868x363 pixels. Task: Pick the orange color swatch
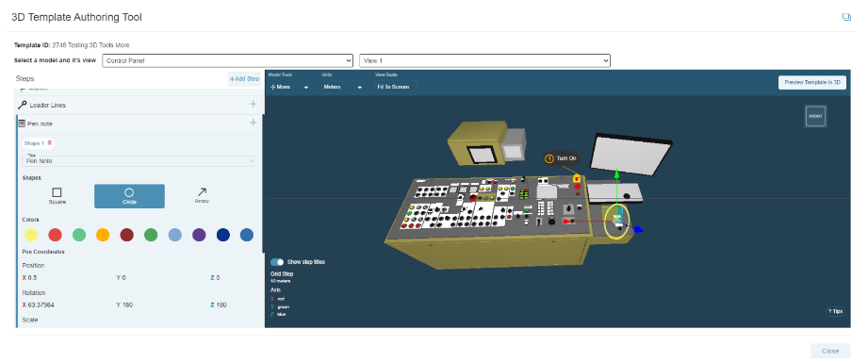pyautogui.click(x=103, y=235)
